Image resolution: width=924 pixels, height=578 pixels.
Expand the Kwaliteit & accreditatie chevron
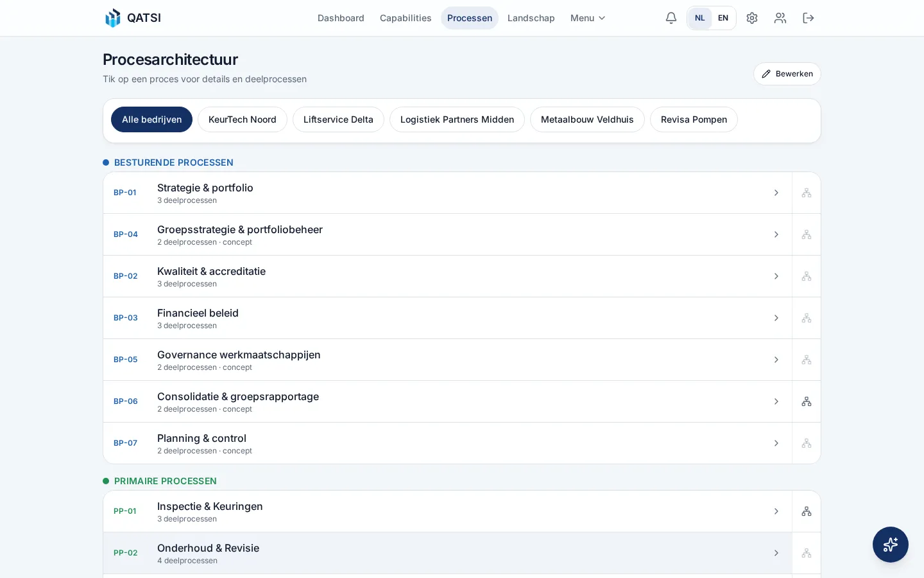coord(776,276)
